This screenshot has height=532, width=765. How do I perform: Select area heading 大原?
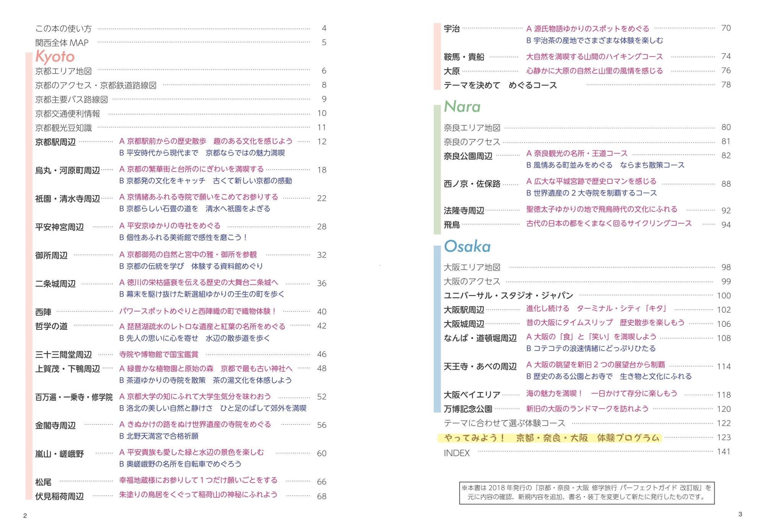[x=452, y=71]
